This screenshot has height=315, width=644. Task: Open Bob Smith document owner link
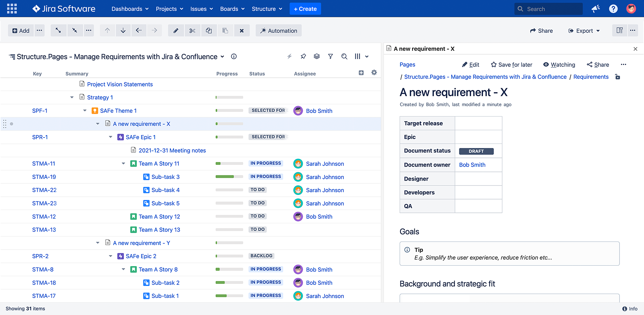(472, 165)
